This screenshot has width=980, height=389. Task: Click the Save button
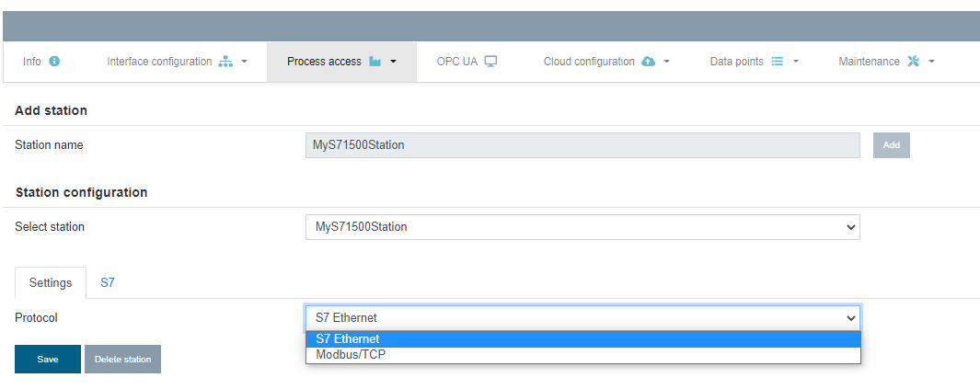48,359
